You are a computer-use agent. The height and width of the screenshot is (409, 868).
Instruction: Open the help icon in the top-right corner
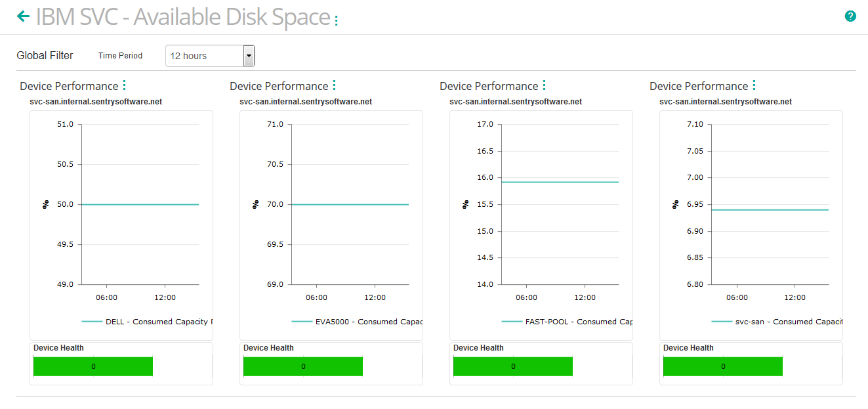click(x=851, y=15)
